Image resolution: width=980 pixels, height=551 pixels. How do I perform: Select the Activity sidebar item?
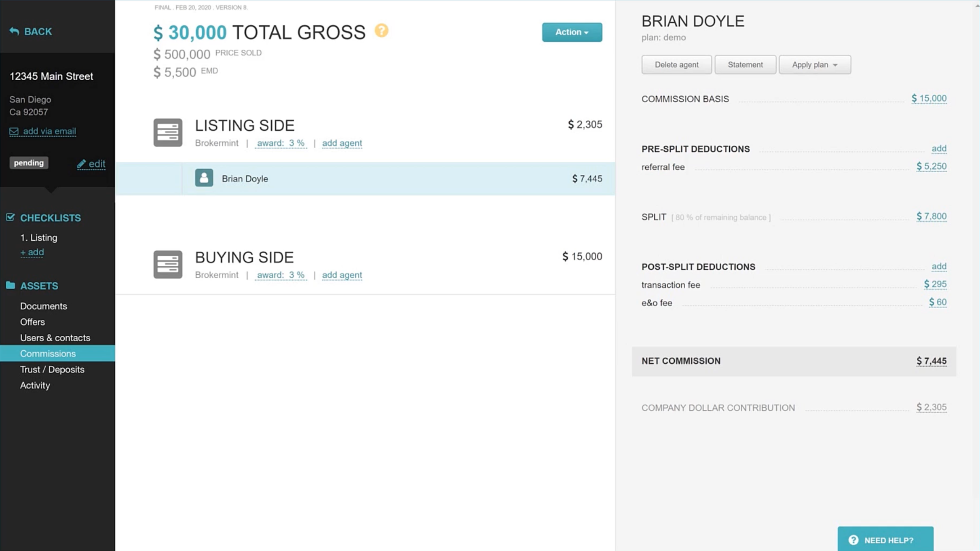tap(35, 385)
